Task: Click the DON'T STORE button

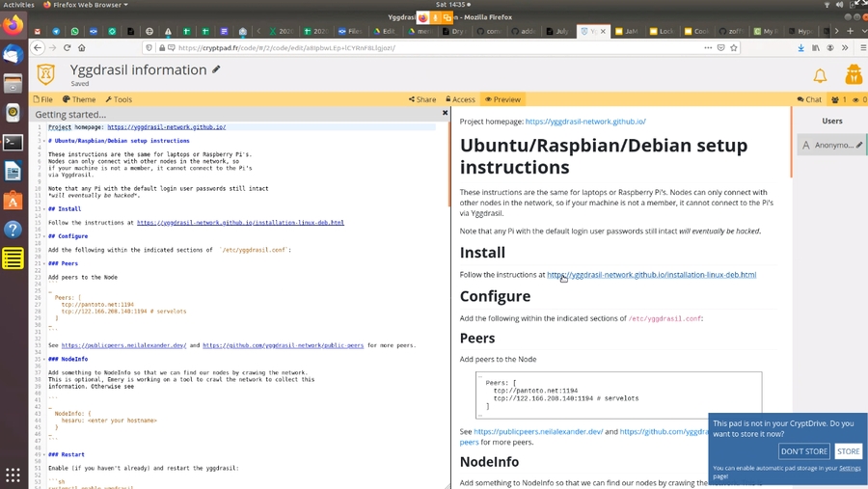Action: pos(803,451)
